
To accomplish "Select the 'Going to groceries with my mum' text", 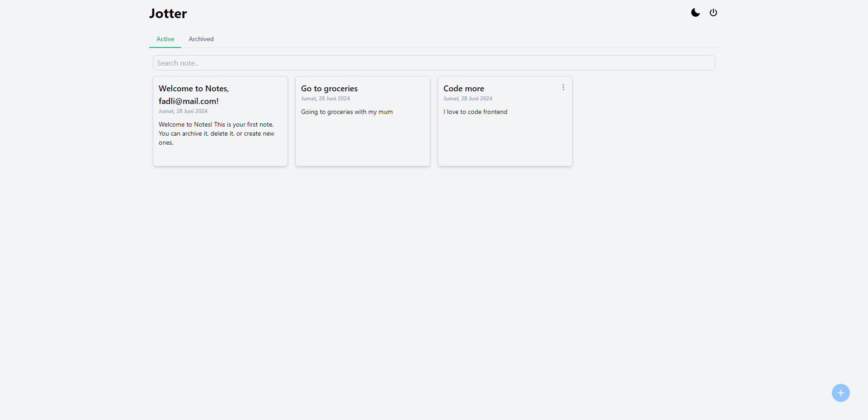I will coord(347,112).
